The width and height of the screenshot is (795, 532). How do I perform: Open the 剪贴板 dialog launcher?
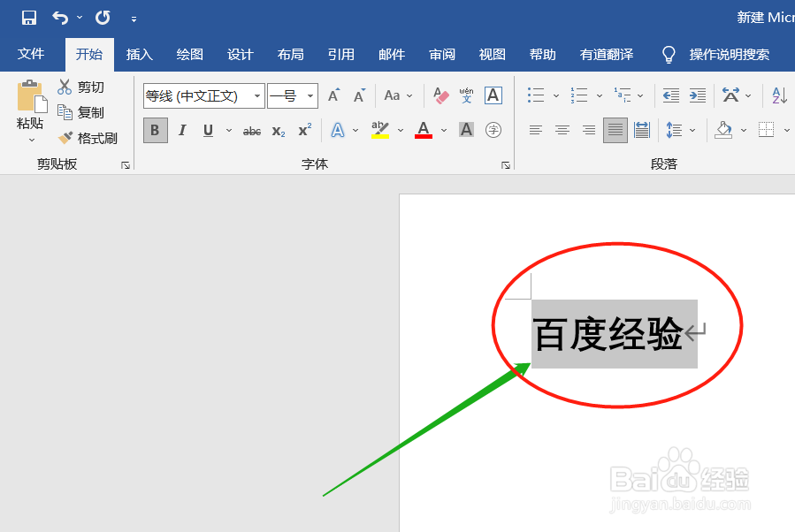point(126,165)
